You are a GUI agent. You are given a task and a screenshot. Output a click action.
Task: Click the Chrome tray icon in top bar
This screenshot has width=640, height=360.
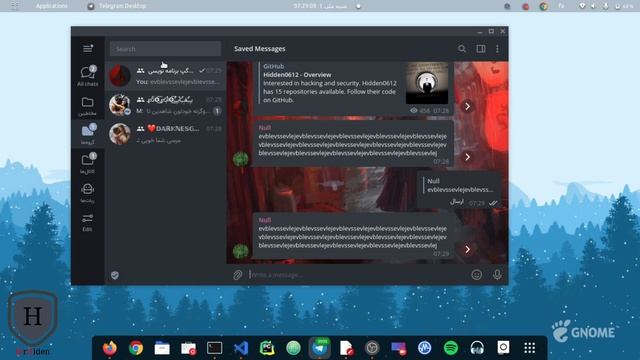point(543,6)
